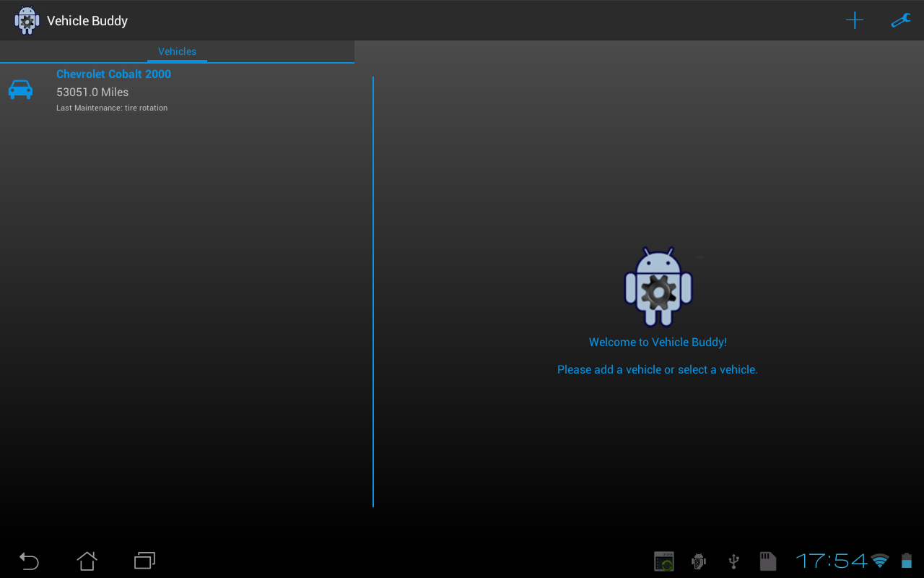Open the recent apps overview button
Viewport: 924px width, 578px height.
pyautogui.click(x=144, y=561)
